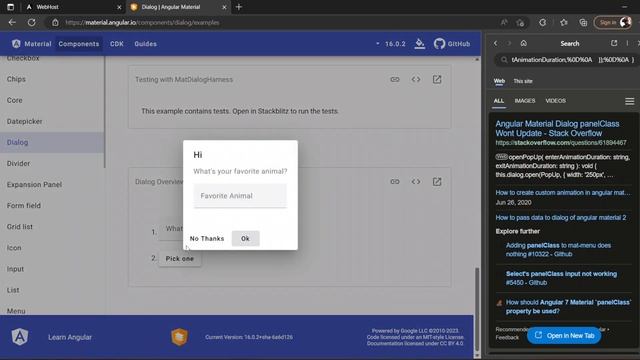Open the GitHub link in the navbar
The height and width of the screenshot is (360, 640).
pyautogui.click(x=452, y=44)
